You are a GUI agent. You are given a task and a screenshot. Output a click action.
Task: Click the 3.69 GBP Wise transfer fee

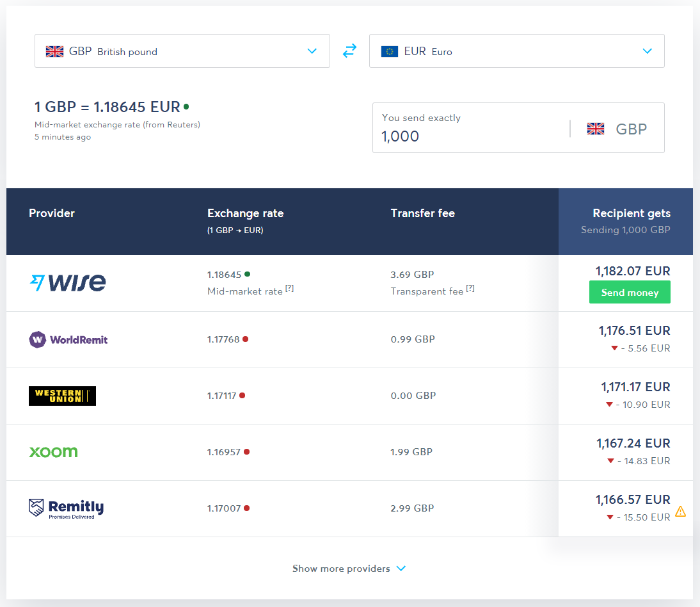(x=412, y=274)
